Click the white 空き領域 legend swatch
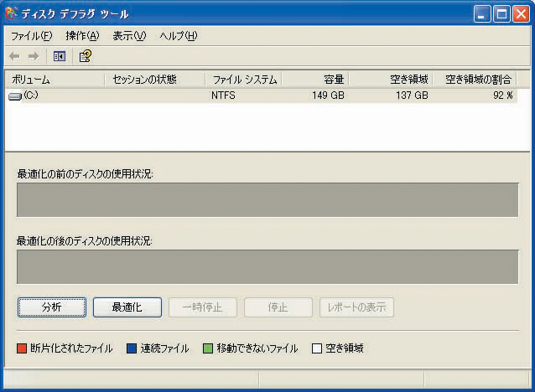Screen dimensions: 535x392 pyautogui.click(x=317, y=348)
